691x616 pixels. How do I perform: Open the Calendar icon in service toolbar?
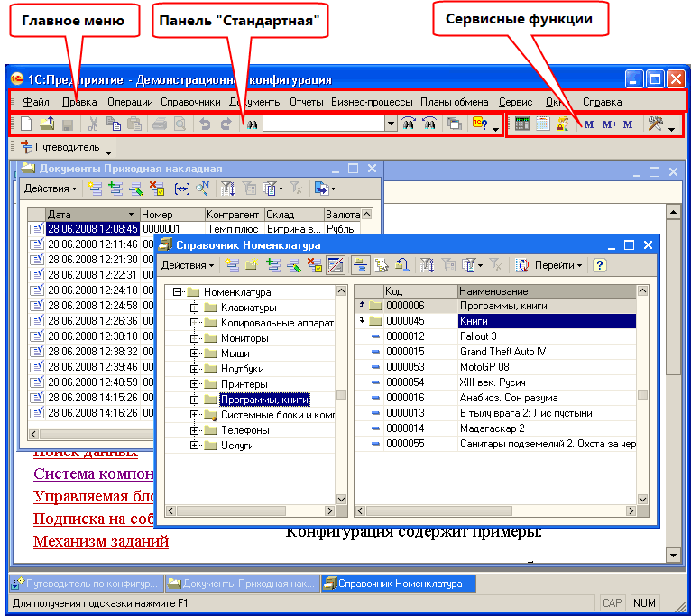tap(542, 124)
